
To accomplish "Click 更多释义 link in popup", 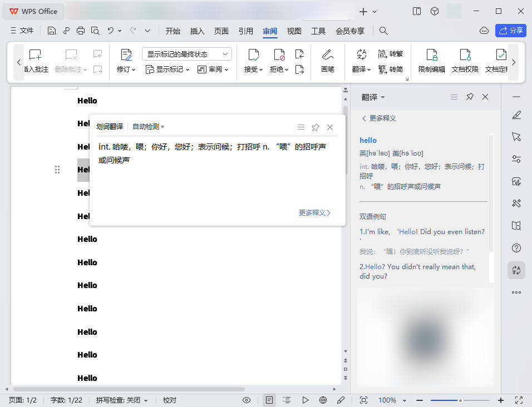I will coord(314,213).
